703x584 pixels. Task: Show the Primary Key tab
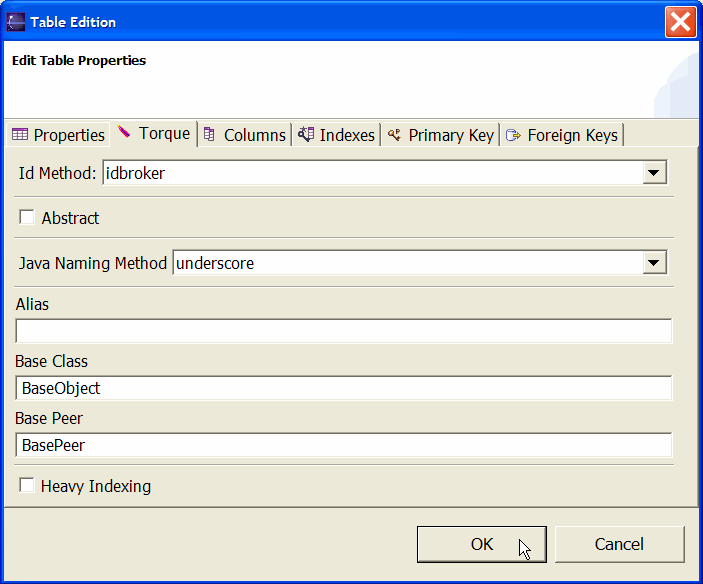pos(440,134)
